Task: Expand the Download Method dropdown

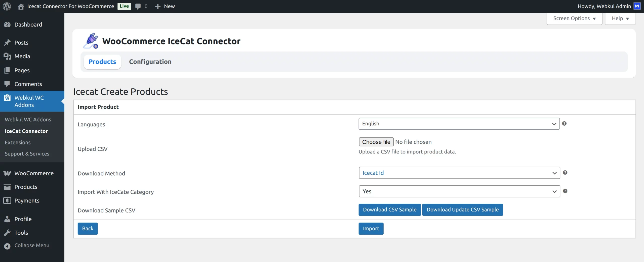Action: click(x=459, y=173)
